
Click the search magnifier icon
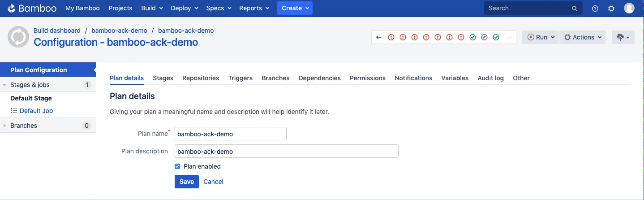[x=575, y=9]
